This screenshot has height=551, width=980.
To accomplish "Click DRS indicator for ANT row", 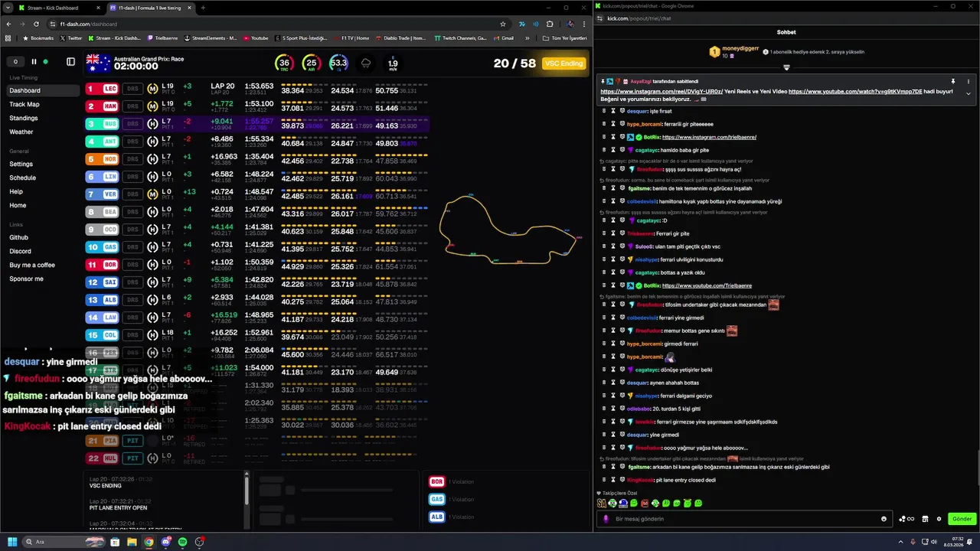I will coord(132,142).
